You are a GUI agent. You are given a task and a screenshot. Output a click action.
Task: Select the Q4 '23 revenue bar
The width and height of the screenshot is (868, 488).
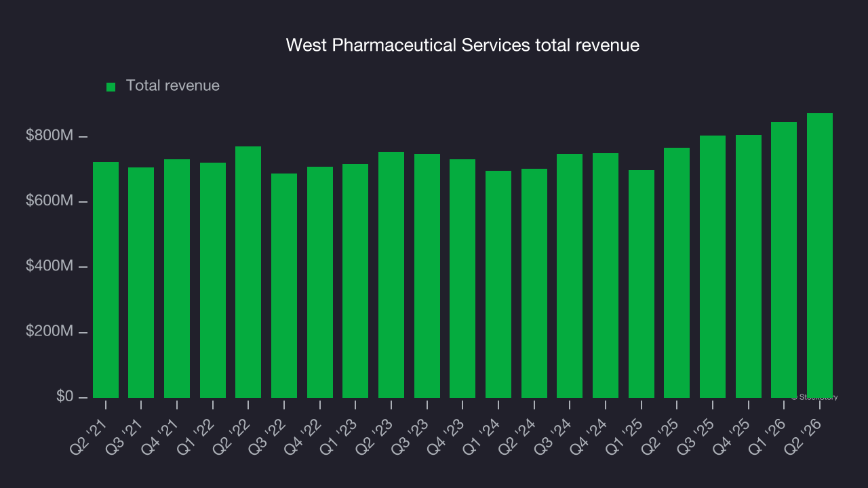tap(462, 279)
